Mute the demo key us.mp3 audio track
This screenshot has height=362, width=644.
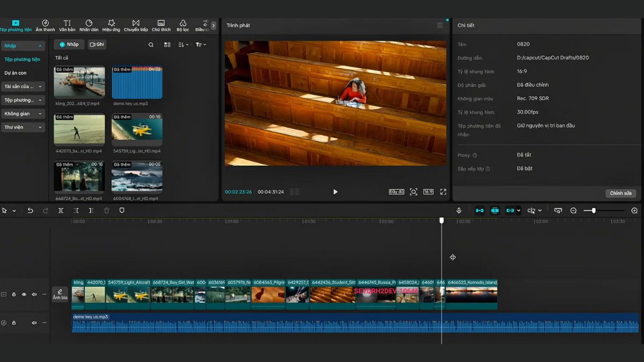(x=34, y=322)
